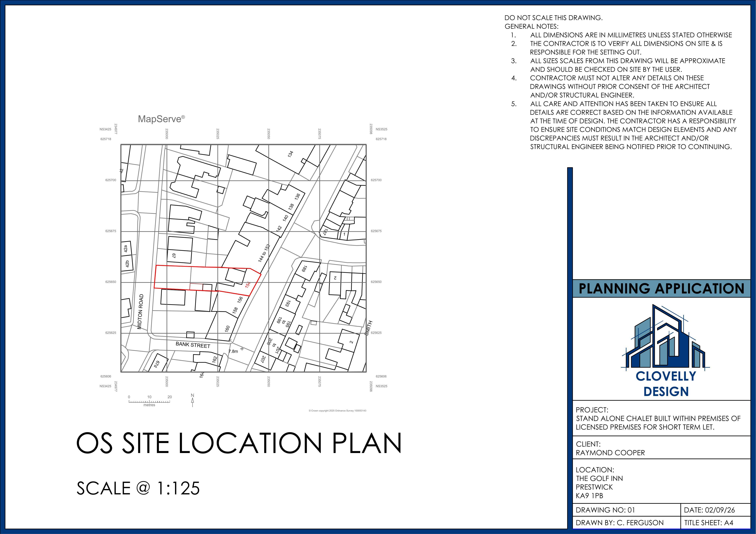Click the MapServe logo above the map
Image resolution: width=756 pixels, height=534 pixels.
coord(161,119)
